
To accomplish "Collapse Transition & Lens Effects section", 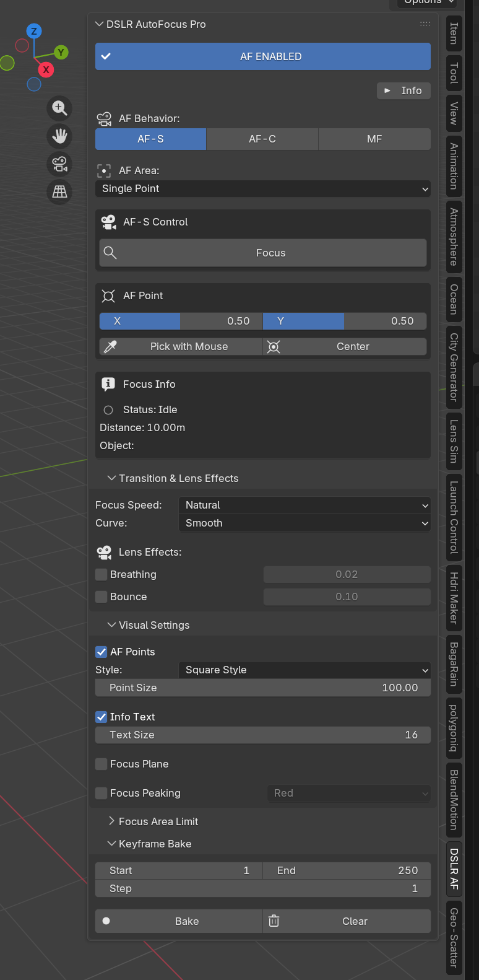I will (111, 478).
